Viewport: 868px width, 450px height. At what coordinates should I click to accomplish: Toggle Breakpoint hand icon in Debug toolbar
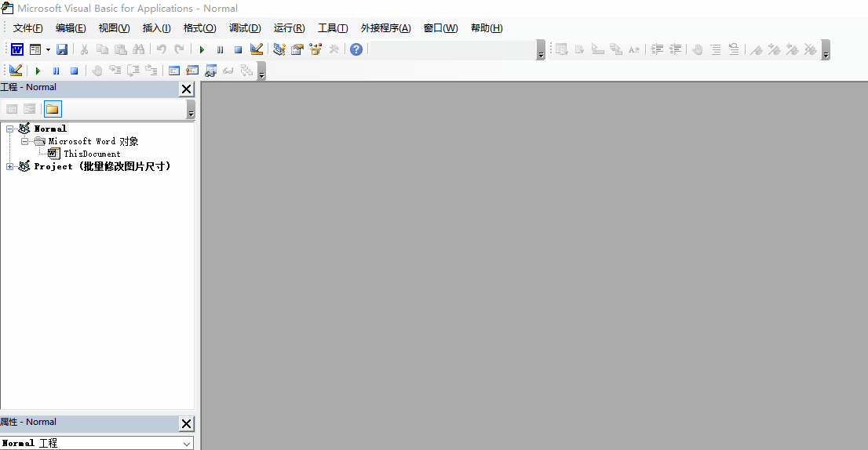[x=97, y=71]
